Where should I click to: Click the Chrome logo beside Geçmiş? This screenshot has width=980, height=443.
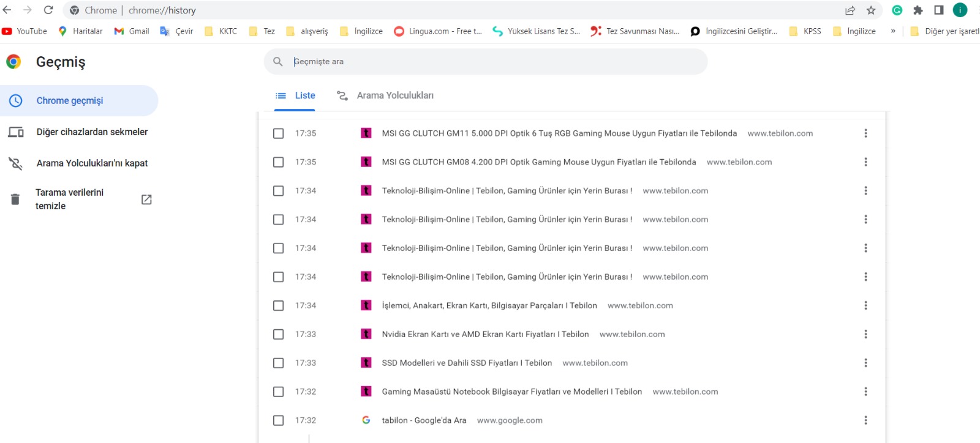click(x=13, y=61)
